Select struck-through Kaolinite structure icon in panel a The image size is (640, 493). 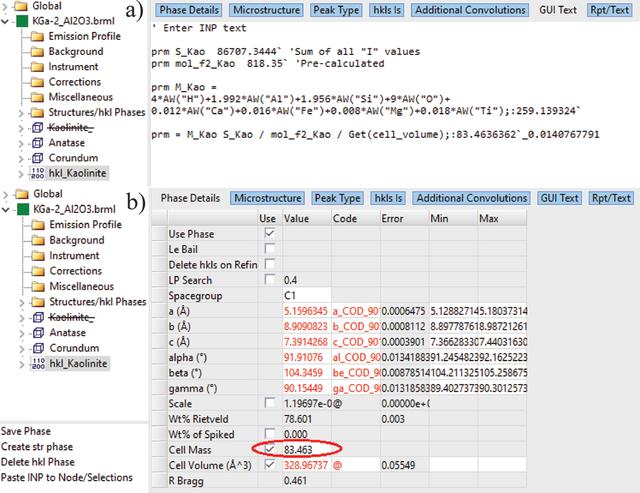38,128
